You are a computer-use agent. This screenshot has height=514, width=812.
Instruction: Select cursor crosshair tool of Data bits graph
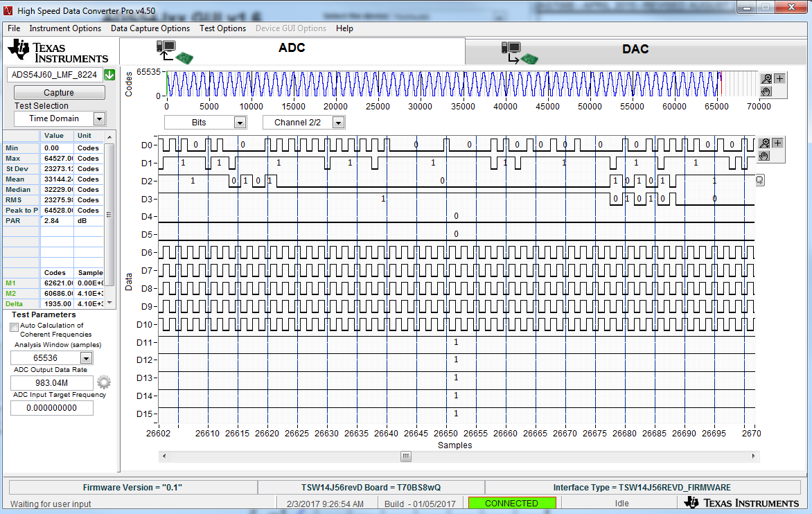[x=777, y=143]
